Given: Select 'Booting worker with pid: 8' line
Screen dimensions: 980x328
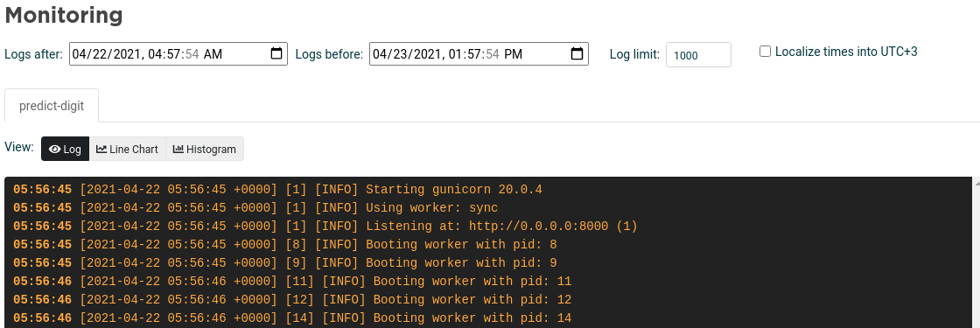Looking at the screenshot, I should tap(285, 244).
